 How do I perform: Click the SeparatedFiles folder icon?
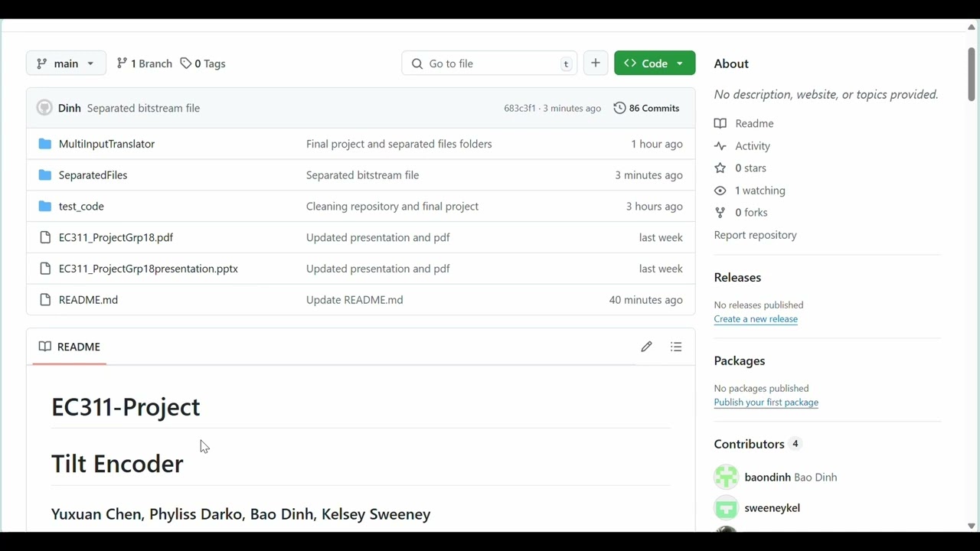pyautogui.click(x=45, y=175)
